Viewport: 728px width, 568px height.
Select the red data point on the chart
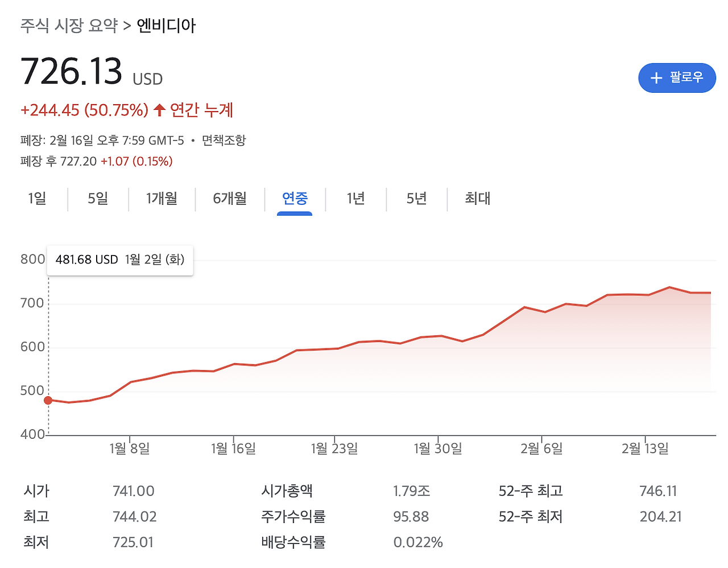coord(48,400)
